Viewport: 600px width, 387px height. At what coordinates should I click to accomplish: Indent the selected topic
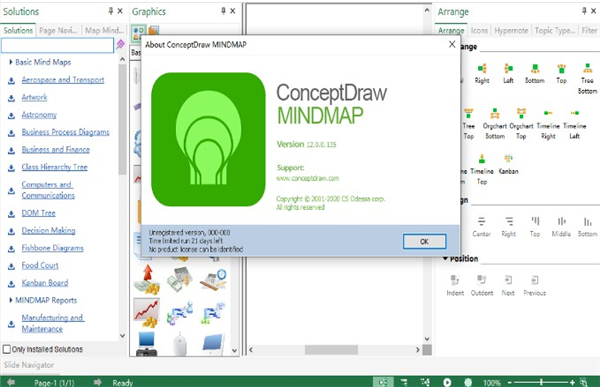click(455, 286)
